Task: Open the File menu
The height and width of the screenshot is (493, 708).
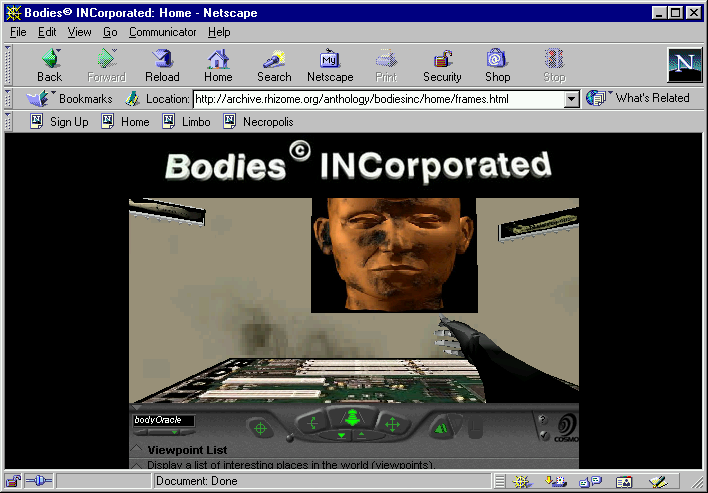Action: 18,32
